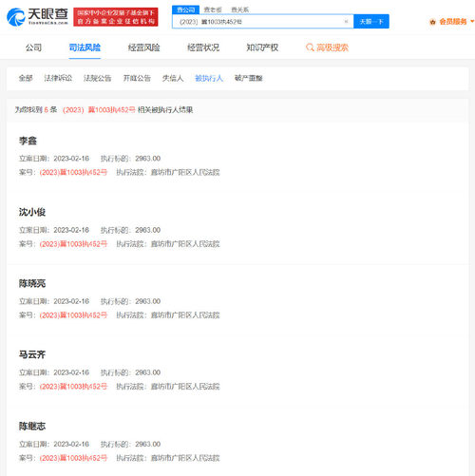Switch to the 查老板 search tab
This screenshot has height=476, width=475.
tap(213, 10)
